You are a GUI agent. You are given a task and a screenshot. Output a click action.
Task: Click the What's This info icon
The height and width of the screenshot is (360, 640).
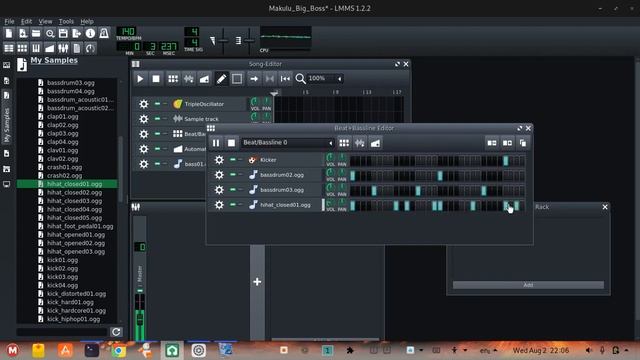(x=90, y=33)
